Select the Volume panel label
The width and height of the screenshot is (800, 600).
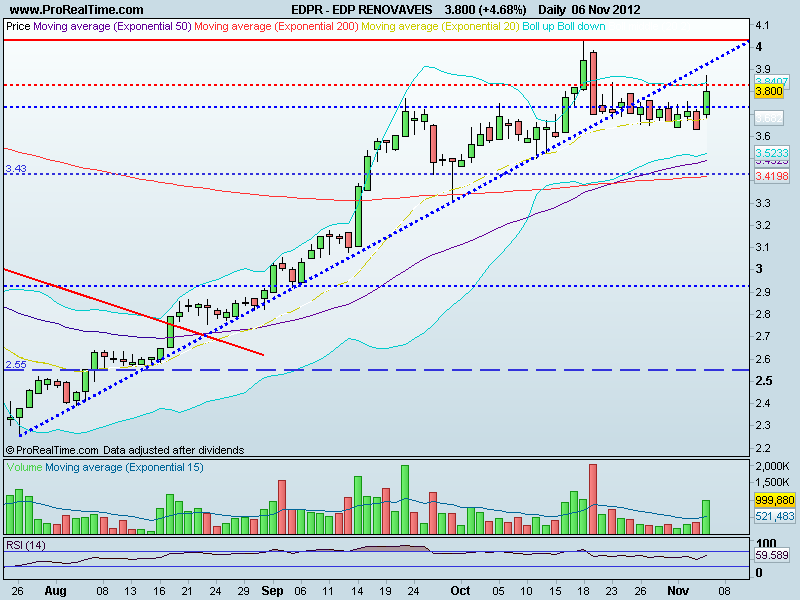coord(24,467)
